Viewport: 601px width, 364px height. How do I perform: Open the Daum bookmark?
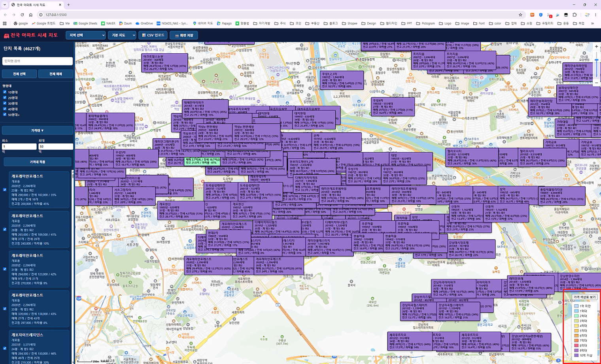(x=125, y=23)
